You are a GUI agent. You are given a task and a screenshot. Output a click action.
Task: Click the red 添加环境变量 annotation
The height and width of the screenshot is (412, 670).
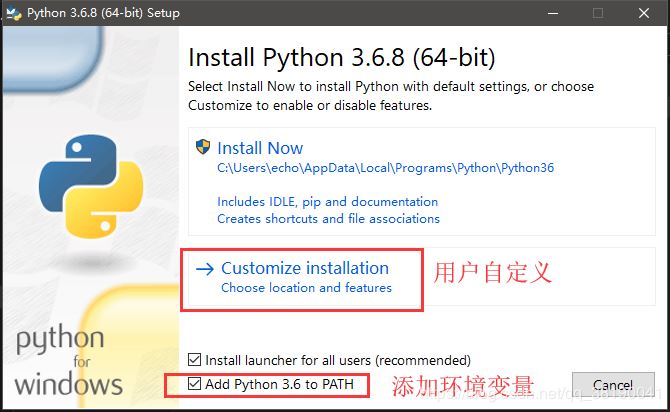460,386
